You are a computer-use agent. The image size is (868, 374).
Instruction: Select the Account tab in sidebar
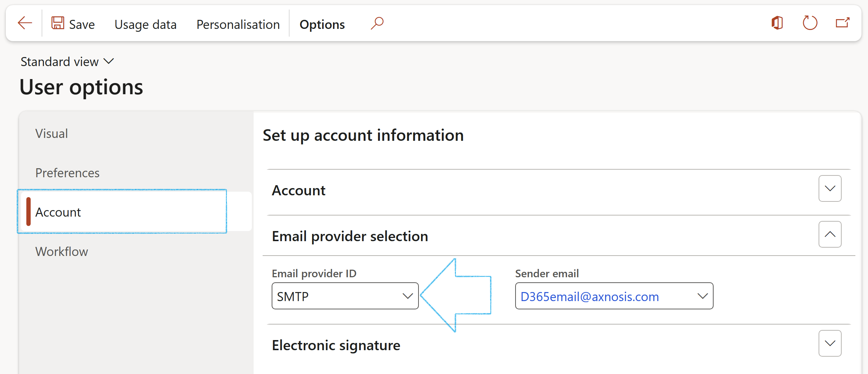[x=136, y=212]
